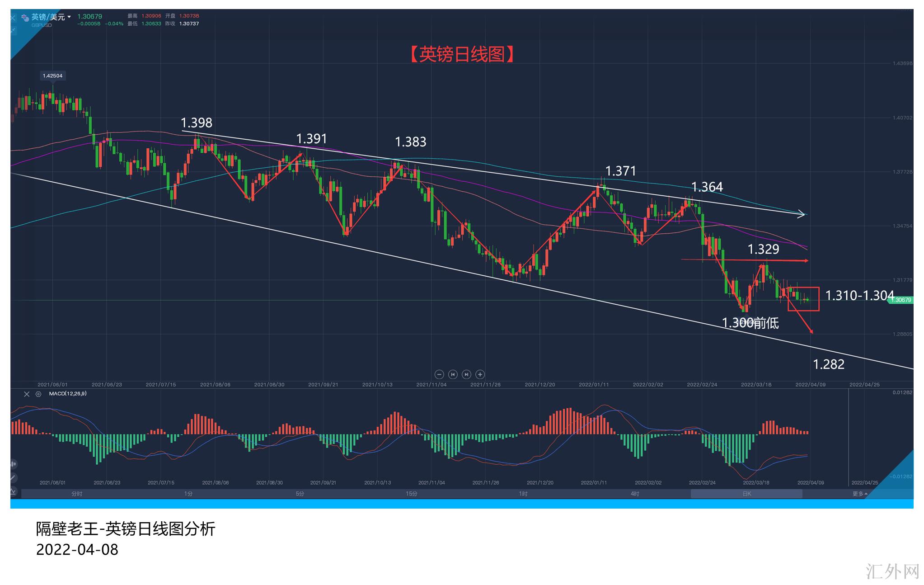Switch to 15分 chart interval
The image size is (924, 585).
pos(412,494)
